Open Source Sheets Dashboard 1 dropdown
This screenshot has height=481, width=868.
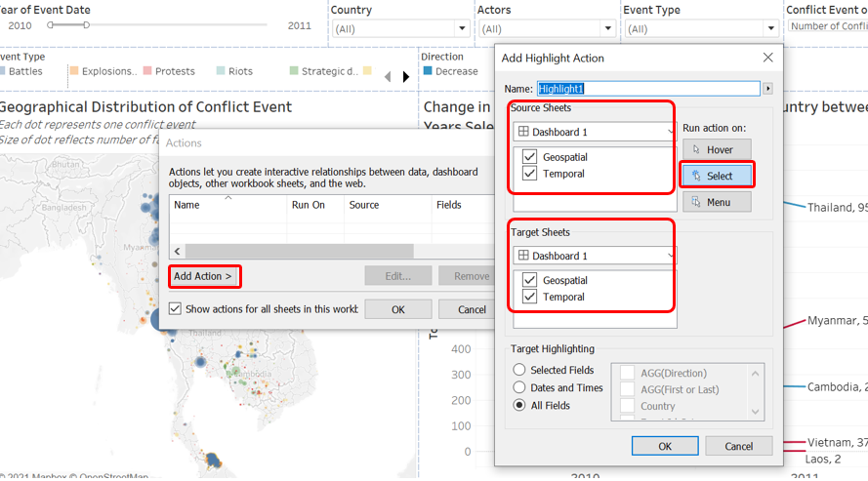click(594, 132)
